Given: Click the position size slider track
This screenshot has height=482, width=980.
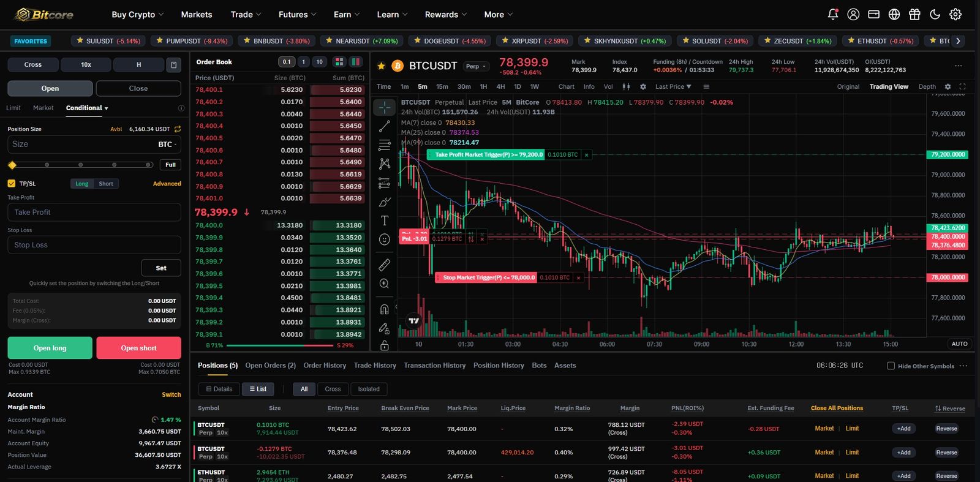Looking at the screenshot, I should click(x=80, y=165).
